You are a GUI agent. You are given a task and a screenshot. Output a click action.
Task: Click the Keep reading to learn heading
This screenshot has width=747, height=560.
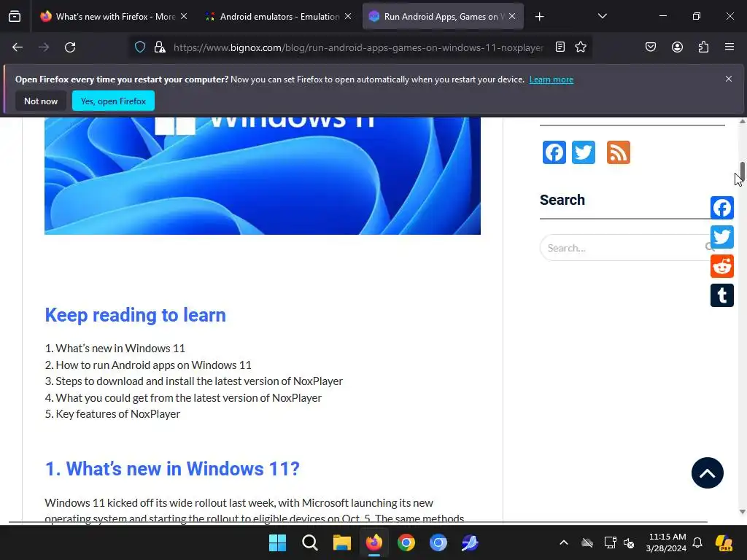(135, 315)
